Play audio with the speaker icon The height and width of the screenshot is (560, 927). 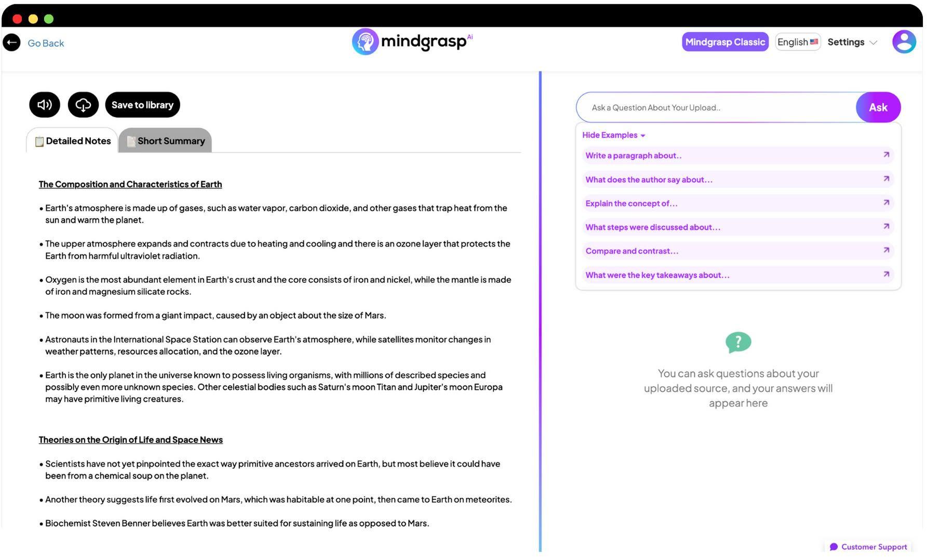pos(45,105)
